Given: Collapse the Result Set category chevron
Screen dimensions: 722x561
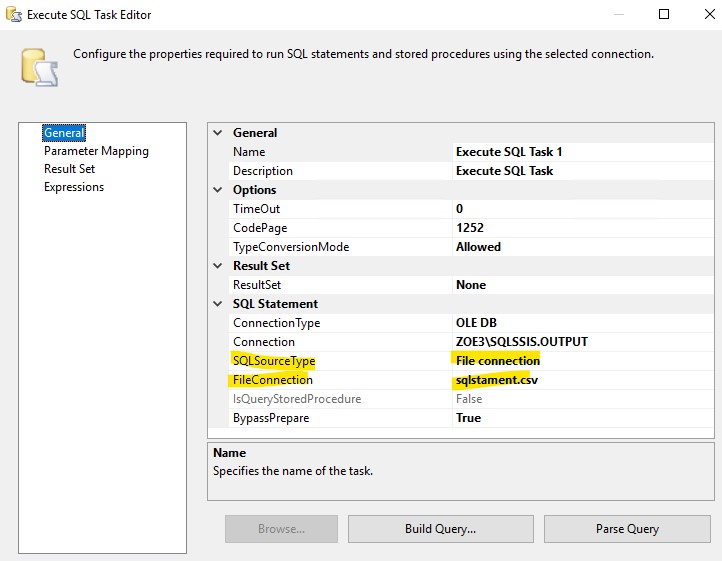Looking at the screenshot, I should [218, 266].
